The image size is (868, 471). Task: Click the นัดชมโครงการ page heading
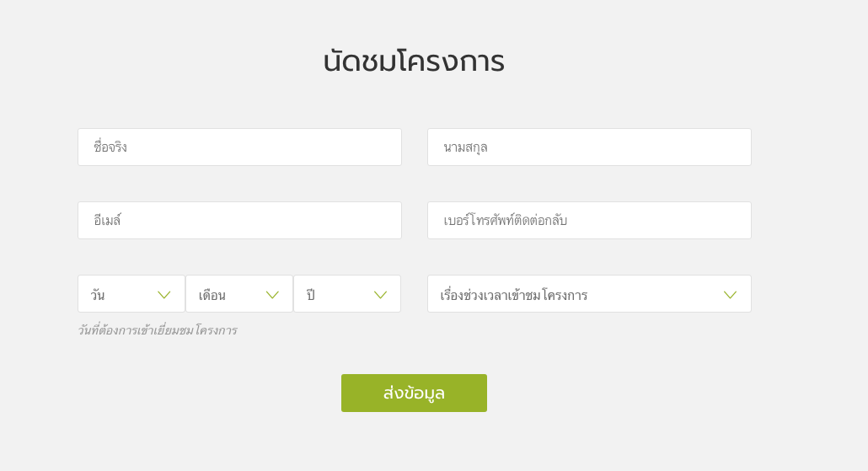414,61
